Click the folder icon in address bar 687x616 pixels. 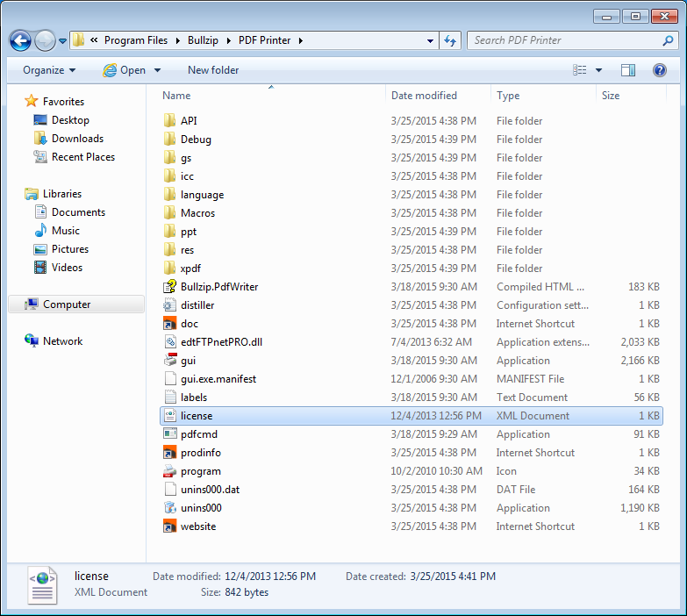click(78, 40)
